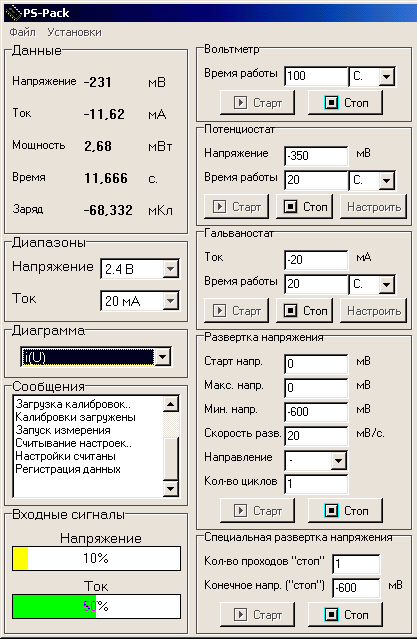
Task: Stop the Специальная развертка напряжения
Action: pyautogui.click(x=345, y=614)
